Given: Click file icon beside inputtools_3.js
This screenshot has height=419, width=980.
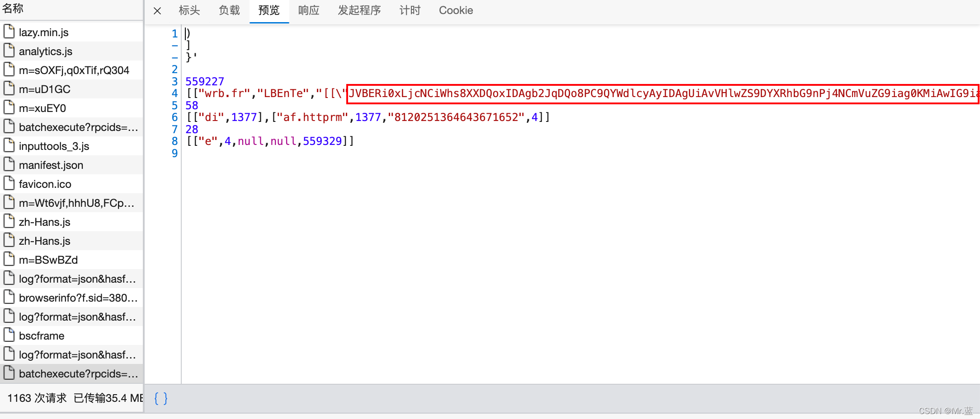Looking at the screenshot, I should [x=9, y=145].
